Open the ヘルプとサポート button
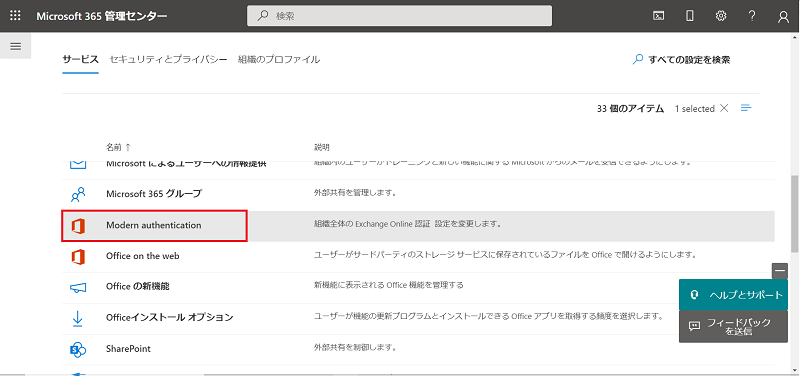 [x=733, y=295]
